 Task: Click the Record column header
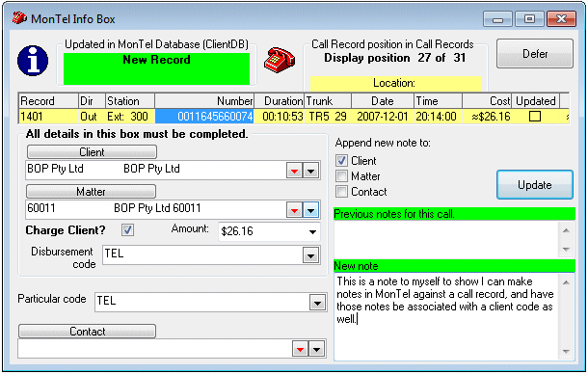[x=48, y=101]
